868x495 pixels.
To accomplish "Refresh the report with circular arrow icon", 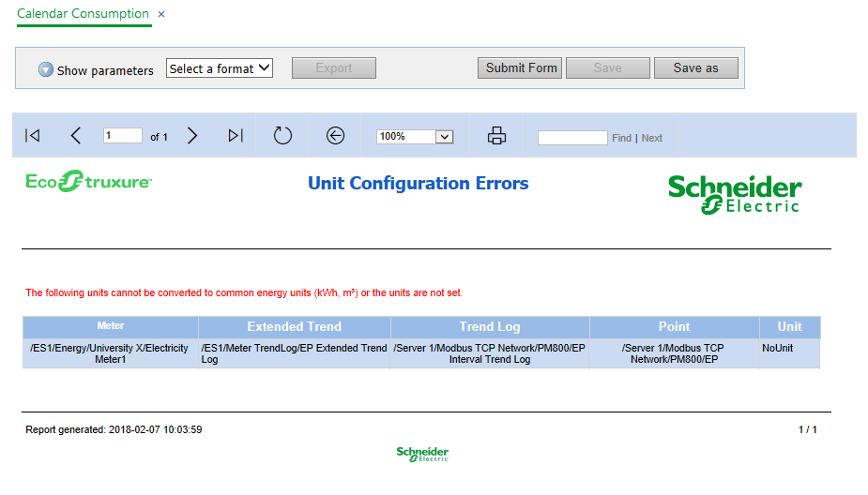I will click(x=282, y=136).
